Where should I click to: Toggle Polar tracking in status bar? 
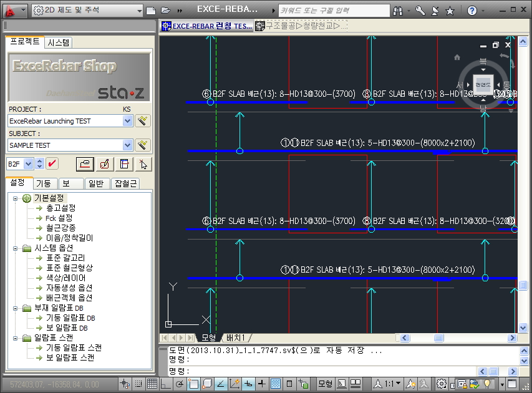tap(180, 384)
